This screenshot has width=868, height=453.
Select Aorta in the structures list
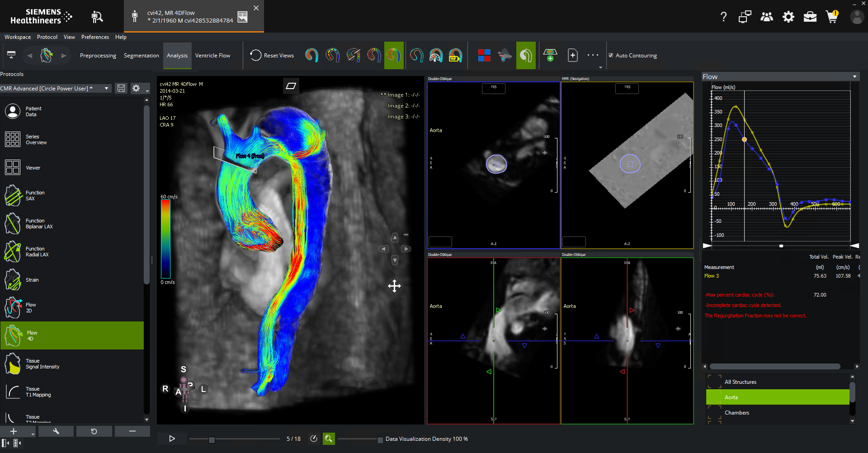(778, 397)
